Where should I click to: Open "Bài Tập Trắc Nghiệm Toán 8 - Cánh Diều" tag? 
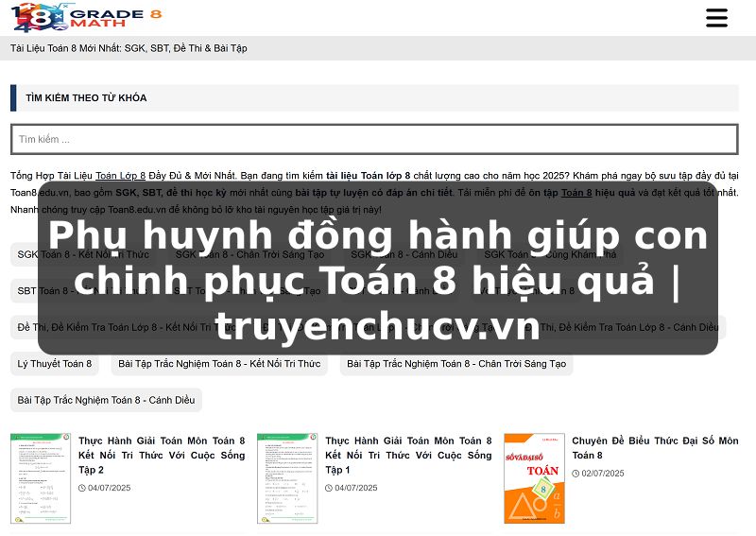[x=106, y=400]
